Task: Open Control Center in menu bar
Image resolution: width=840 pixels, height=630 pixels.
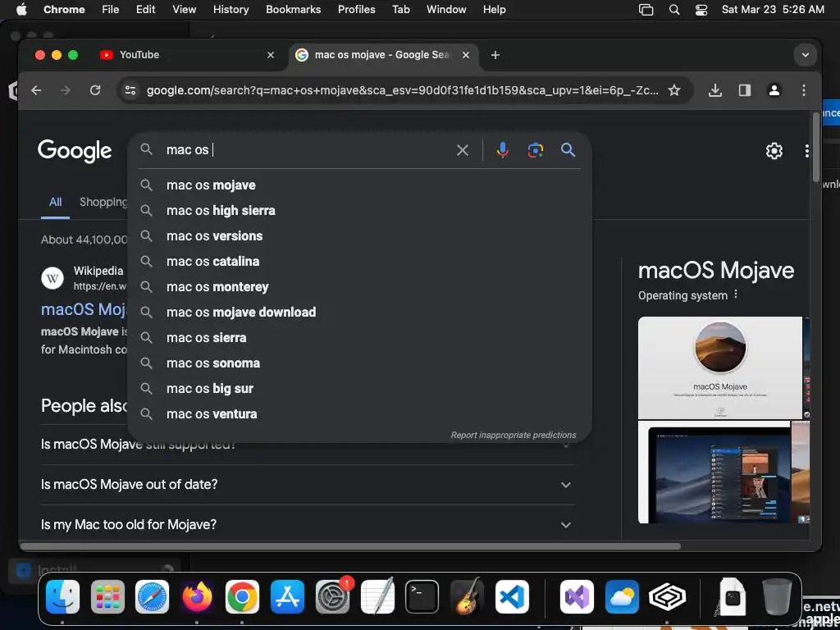Action: click(x=701, y=10)
